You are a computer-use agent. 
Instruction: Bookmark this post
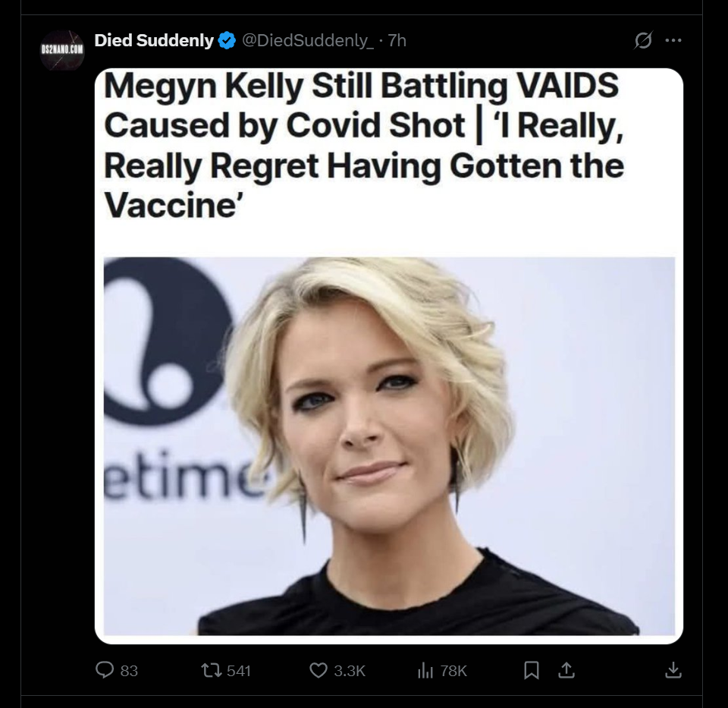click(x=531, y=670)
